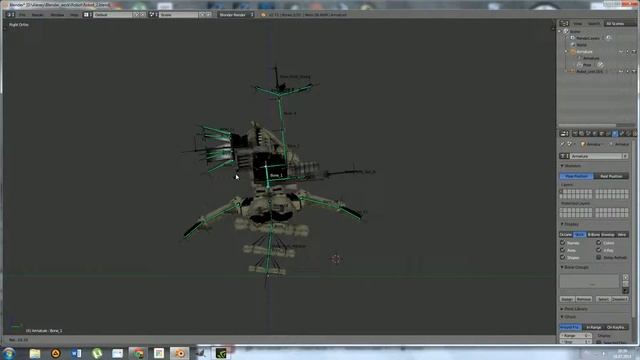The image size is (640, 360).
Task: Expand the Armature object in outliner
Action: point(566,52)
